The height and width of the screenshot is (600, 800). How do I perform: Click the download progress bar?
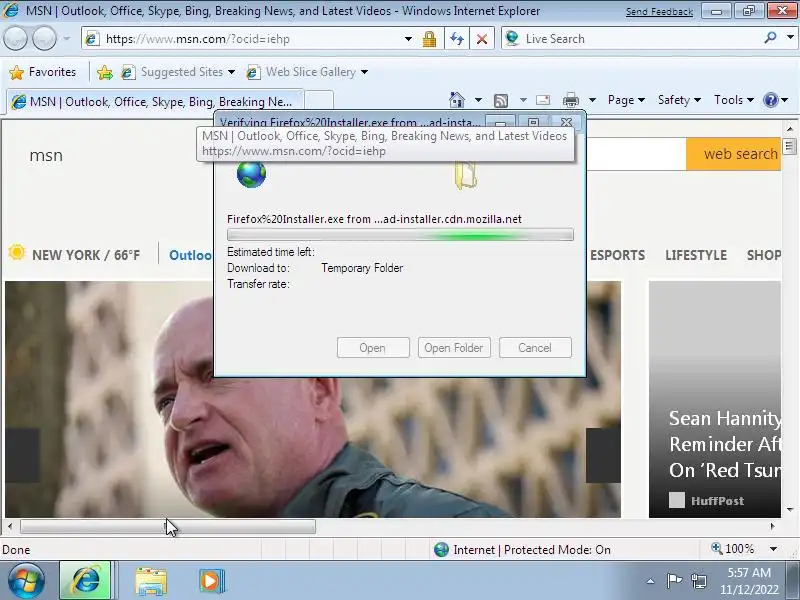(400, 235)
